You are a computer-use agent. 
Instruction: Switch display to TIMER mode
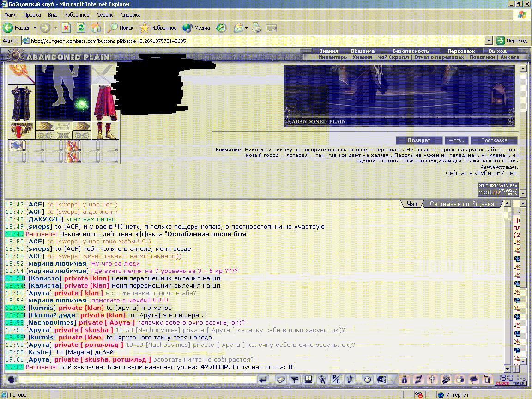pyautogui.click(x=519, y=383)
